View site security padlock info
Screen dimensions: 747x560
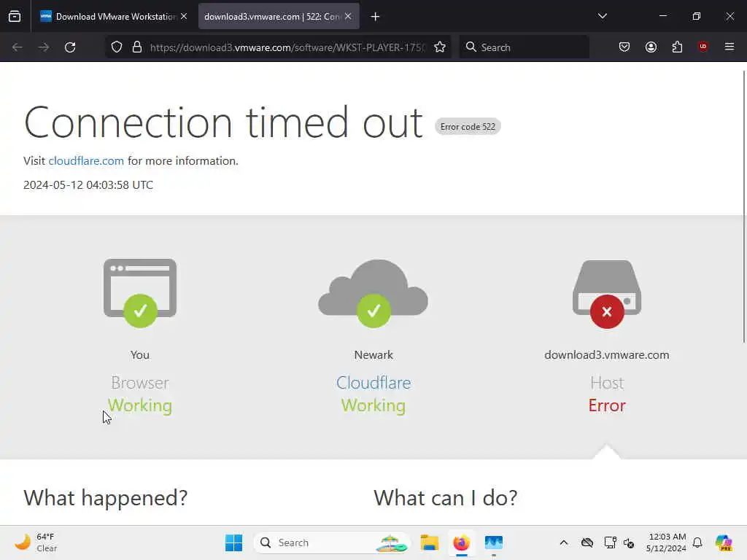coord(137,47)
